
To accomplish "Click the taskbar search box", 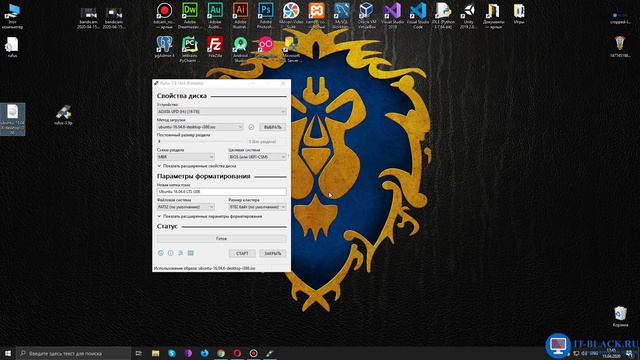I will click(x=73, y=353).
